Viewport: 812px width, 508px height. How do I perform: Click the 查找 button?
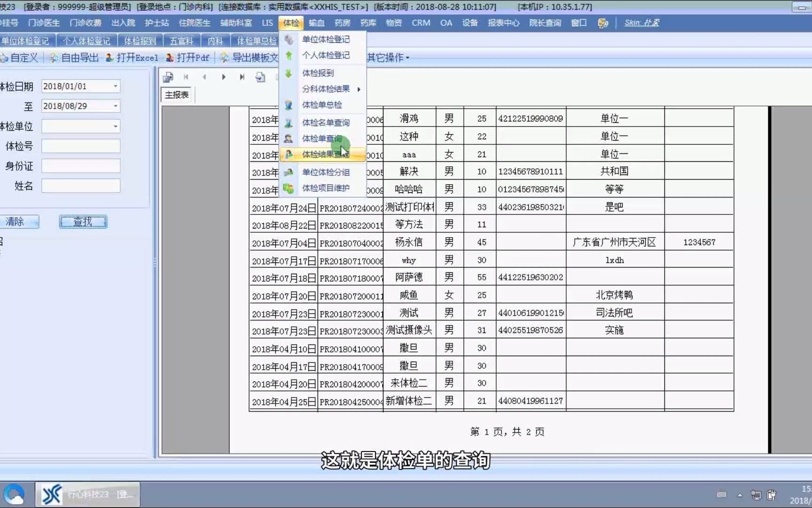83,222
